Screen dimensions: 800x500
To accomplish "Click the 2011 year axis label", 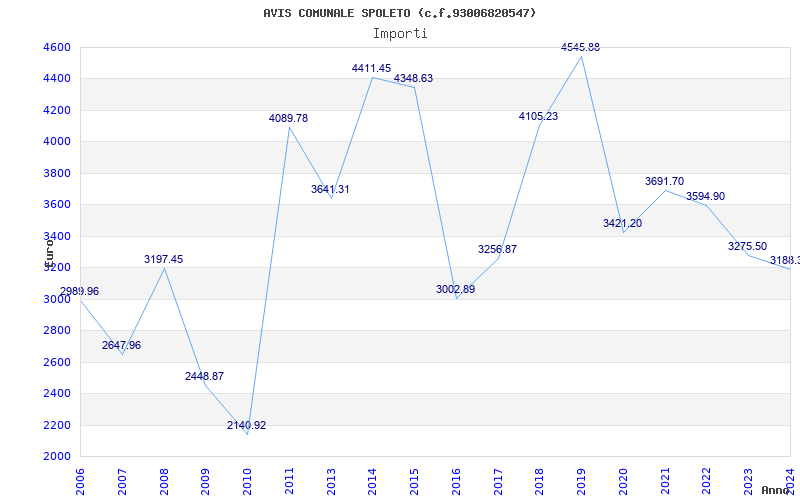I will coord(289,482).
